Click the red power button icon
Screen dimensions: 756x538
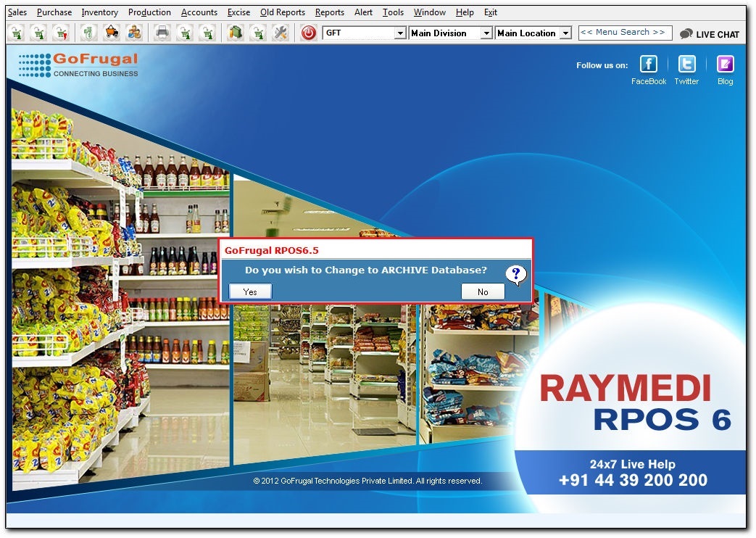point(309,33)
